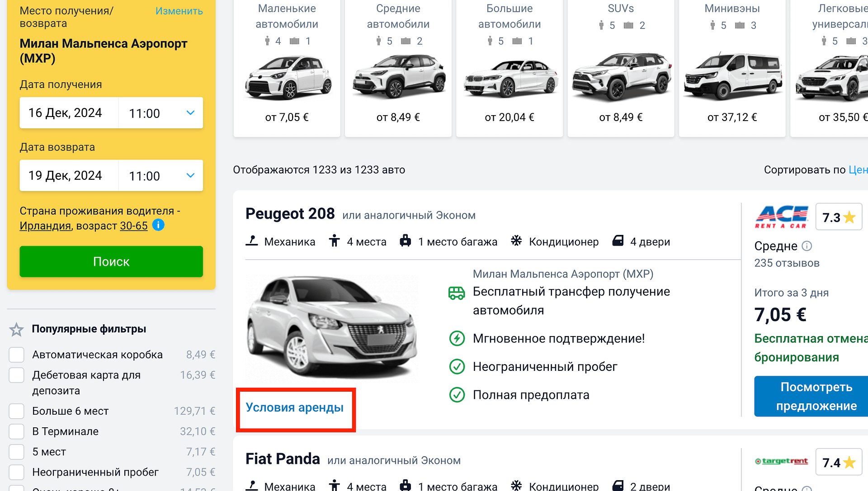This screenshot has height=491, width=868.
Task: Toggle Больше 6 мест checkbox
Action: tap(17, 411)
